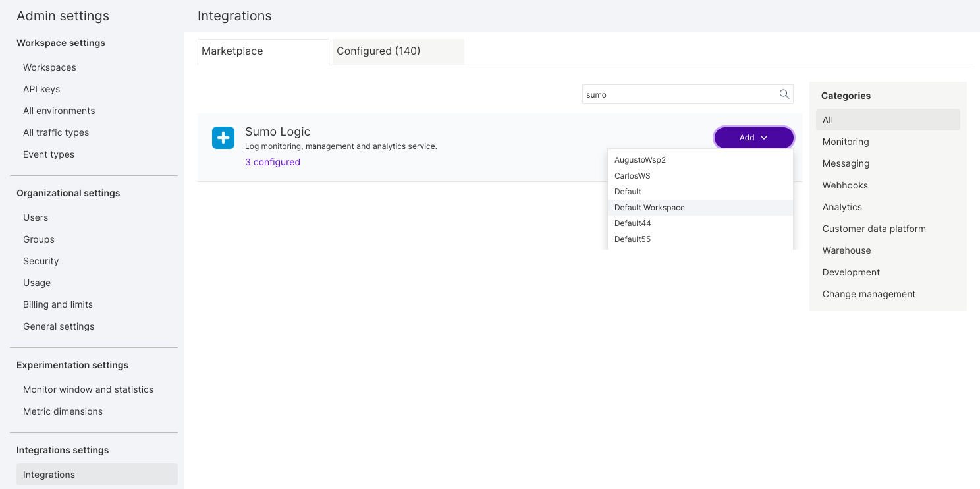Filter by Webhooks category

(x=845, y=185)
